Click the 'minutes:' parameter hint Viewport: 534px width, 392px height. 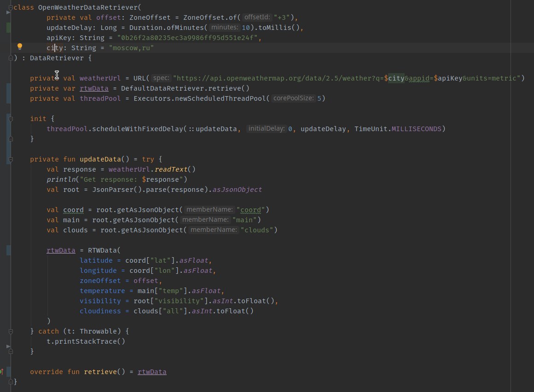click(x=225, y=27)
